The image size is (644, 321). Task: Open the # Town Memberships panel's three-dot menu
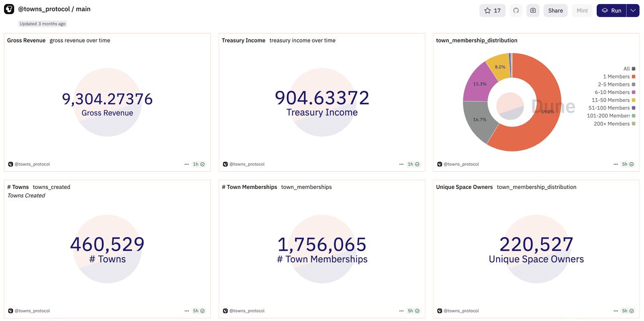click(x=401, y=311)
